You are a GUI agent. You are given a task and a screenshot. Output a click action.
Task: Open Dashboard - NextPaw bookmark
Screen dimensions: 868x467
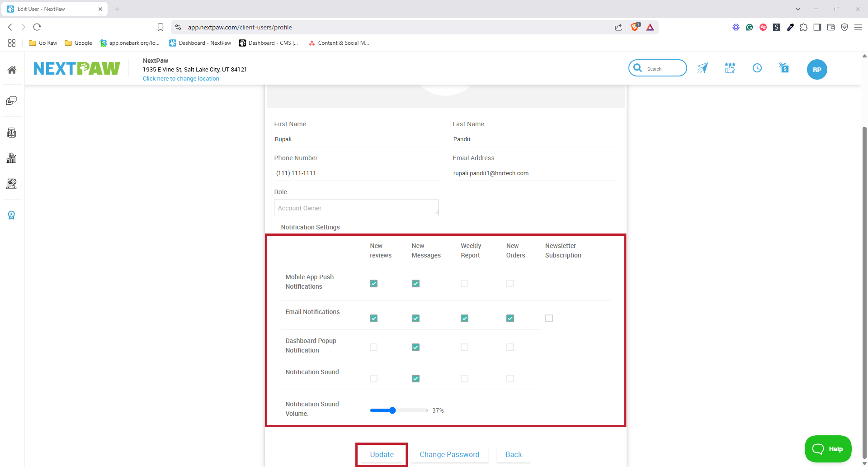pyautogui.click(x=200, y=43)
